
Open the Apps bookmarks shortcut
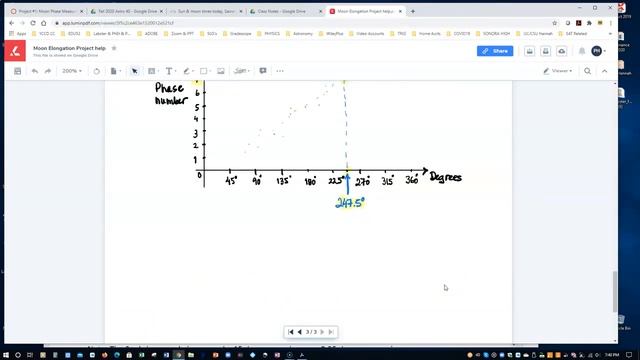(18, 33)
